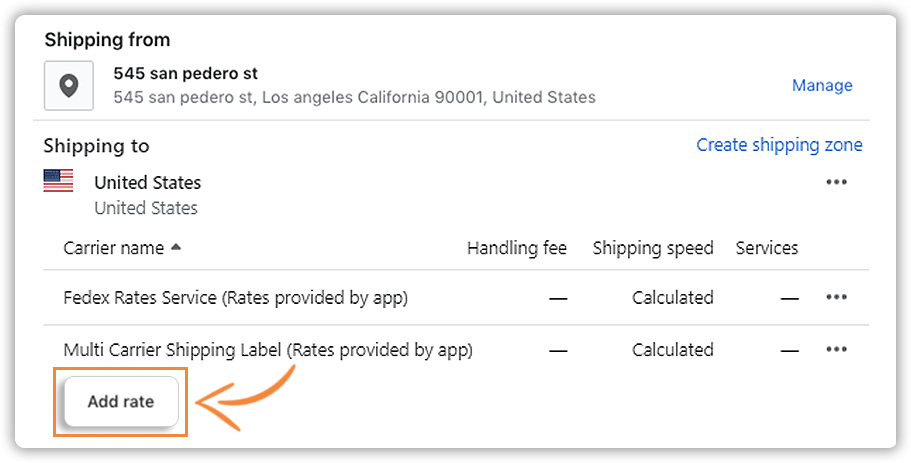Click the Carrier name sort arrow
The height and width of the screenshot is (463, 911).
[176, 247]
